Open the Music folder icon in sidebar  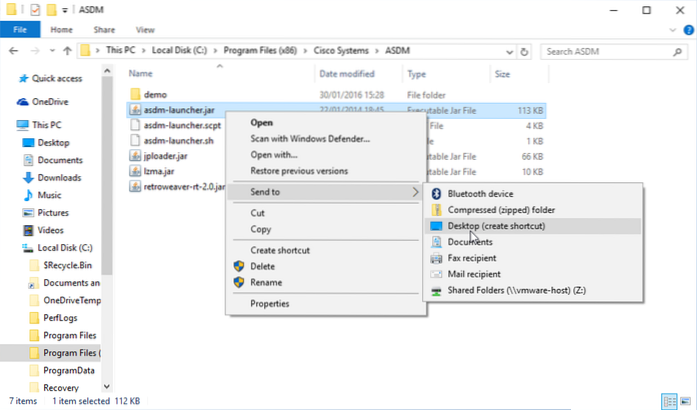tap(31, 195)
